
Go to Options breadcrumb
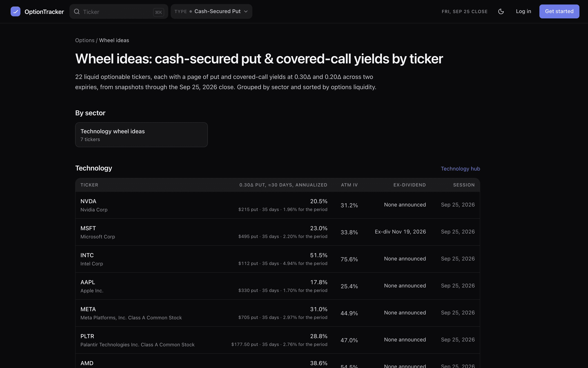pos(85,40)
